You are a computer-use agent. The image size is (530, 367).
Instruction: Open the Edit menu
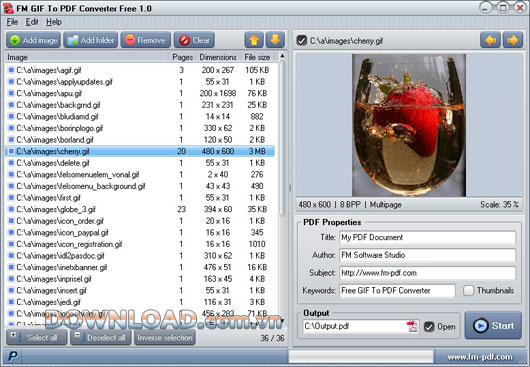pos(32,22)
